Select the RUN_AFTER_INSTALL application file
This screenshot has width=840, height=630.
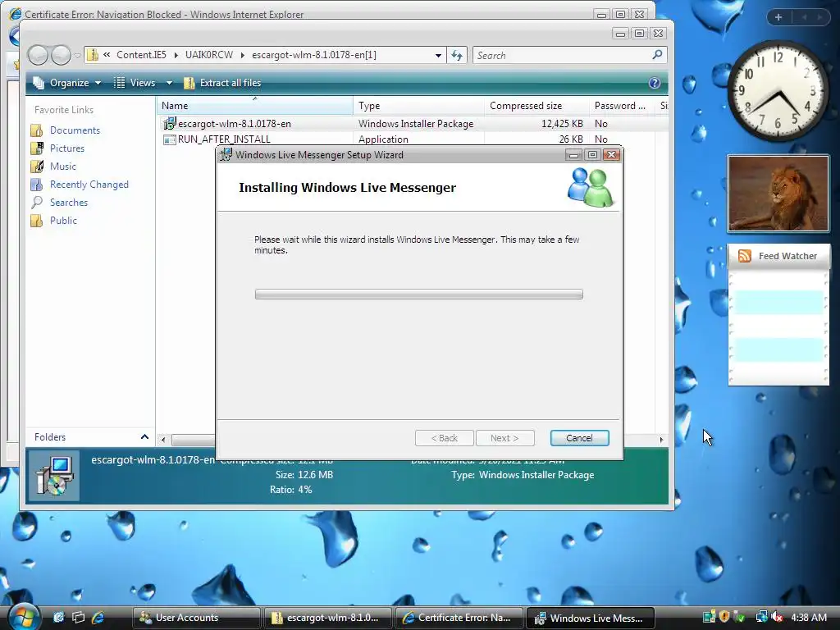pyautogui.click(x=224, y=139)
